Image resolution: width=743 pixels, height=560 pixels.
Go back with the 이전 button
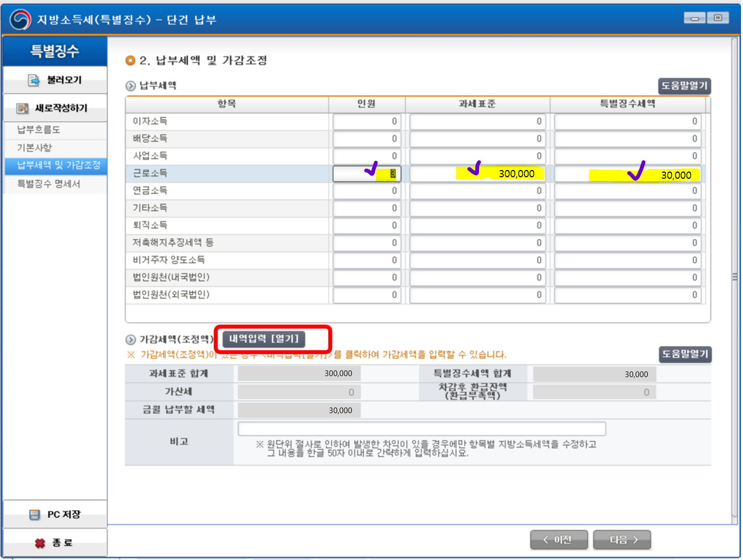click(559, 540)
